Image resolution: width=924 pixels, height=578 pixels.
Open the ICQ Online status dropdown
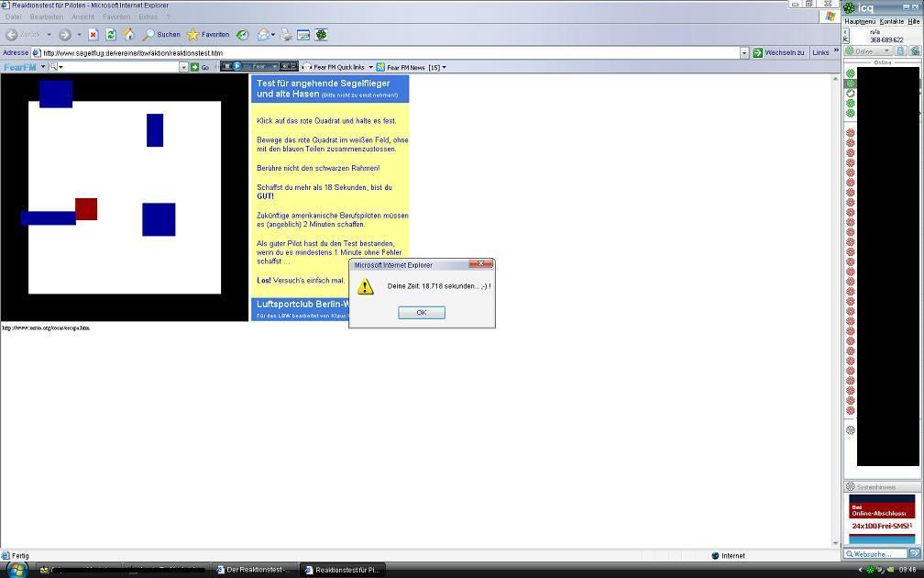[x=867, y=51]
